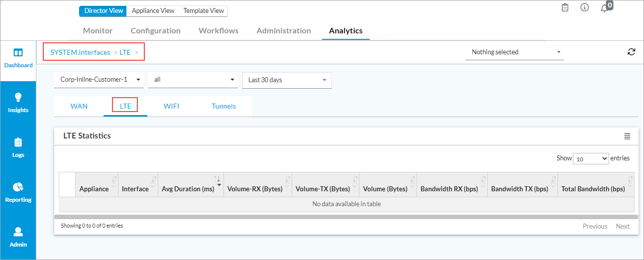This screenshot has width=644, height=260.
Task: Open the clipboard tasks icon
Action: coord(565,7)
